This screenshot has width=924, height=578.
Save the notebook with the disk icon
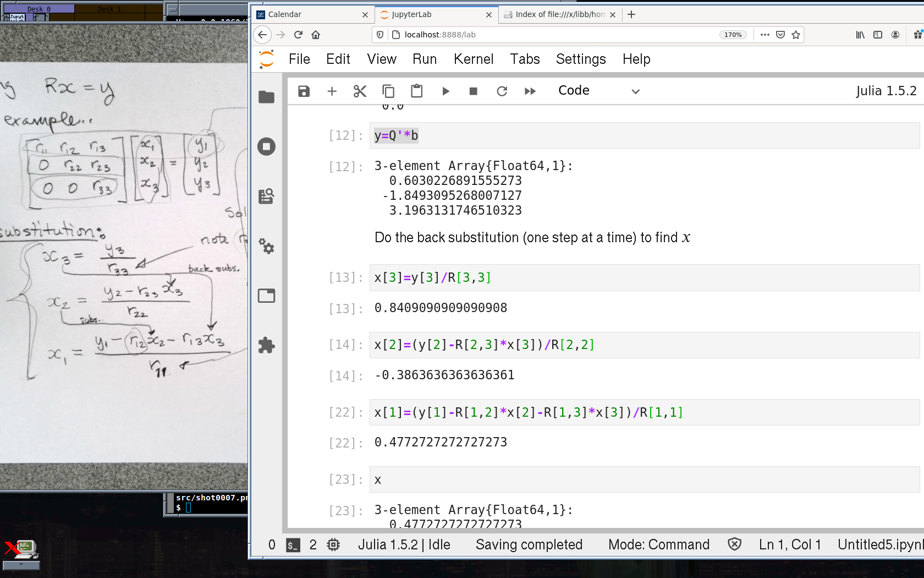click(x=304, y=91)
